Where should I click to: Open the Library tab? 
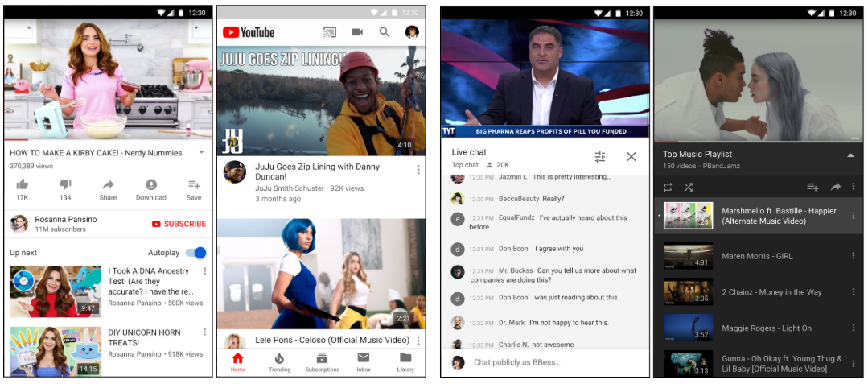(x=405, y=362)
